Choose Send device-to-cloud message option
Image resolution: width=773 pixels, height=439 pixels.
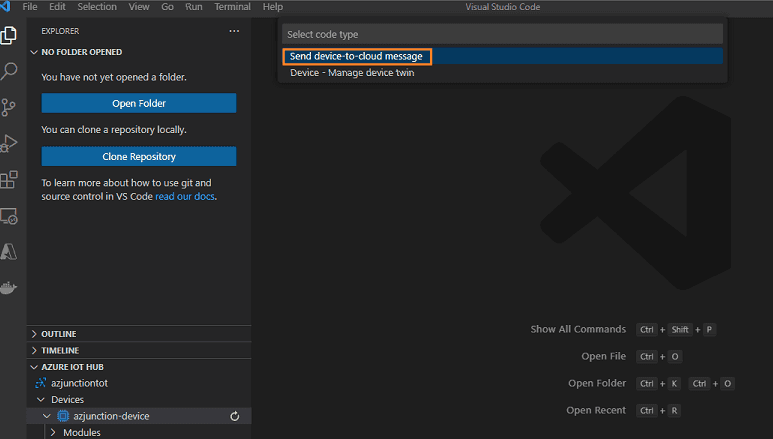point(502,56)
